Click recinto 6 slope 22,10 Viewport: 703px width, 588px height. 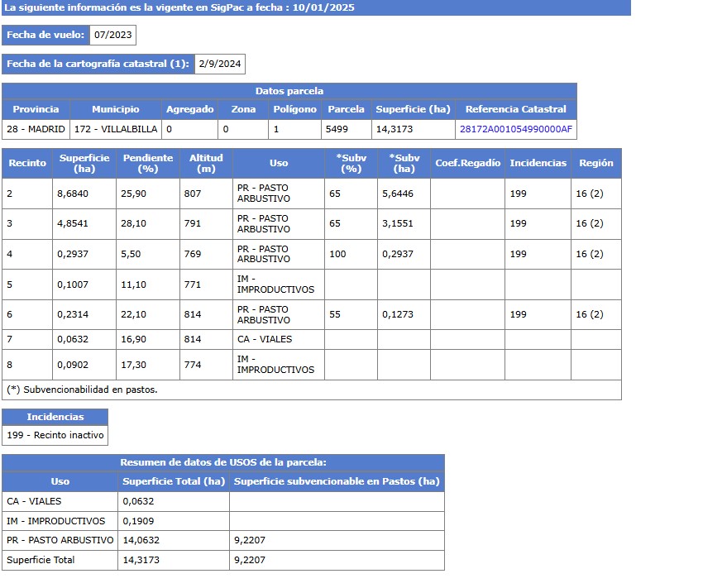tap(134, 314)
